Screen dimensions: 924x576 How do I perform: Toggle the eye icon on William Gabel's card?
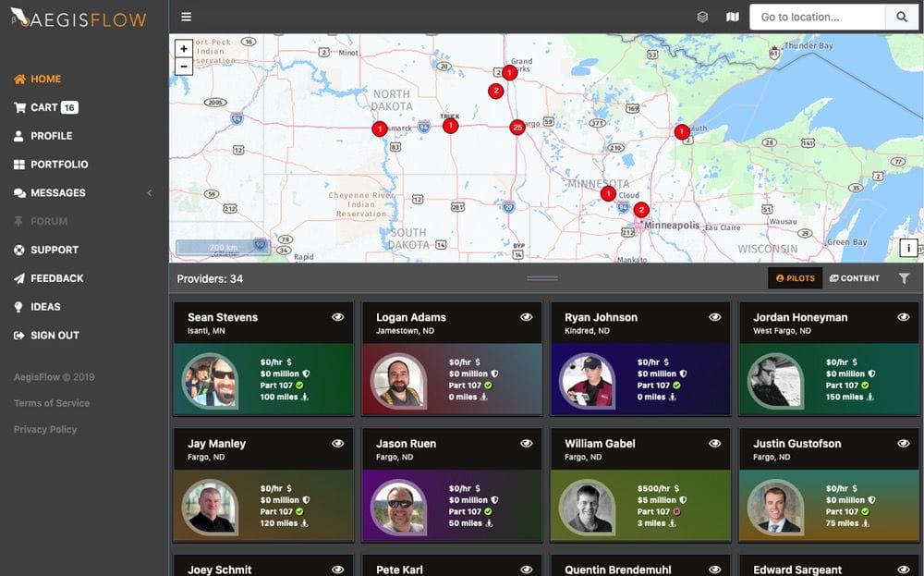(714, 442)
